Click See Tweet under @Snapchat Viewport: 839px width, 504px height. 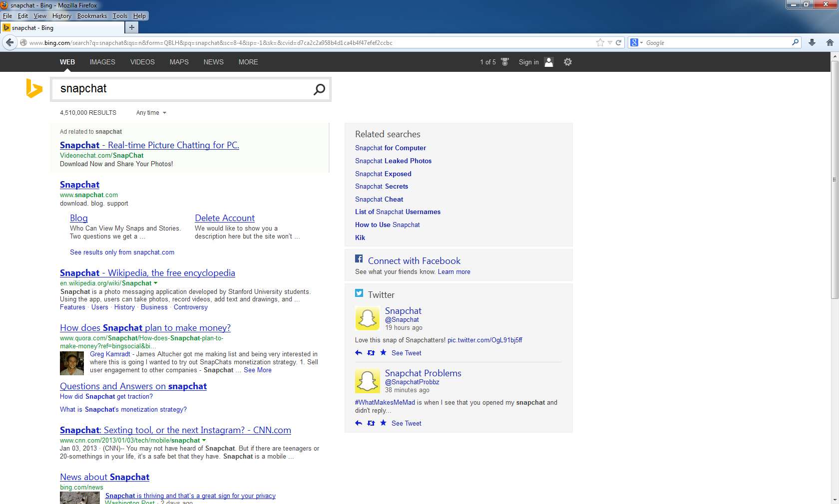[x=406, y=353]
